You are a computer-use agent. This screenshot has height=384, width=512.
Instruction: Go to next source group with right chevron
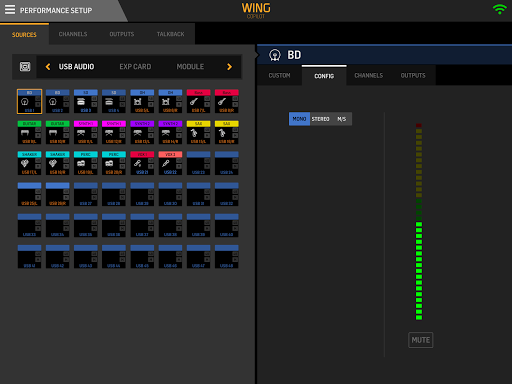click(x=229, y=67)
